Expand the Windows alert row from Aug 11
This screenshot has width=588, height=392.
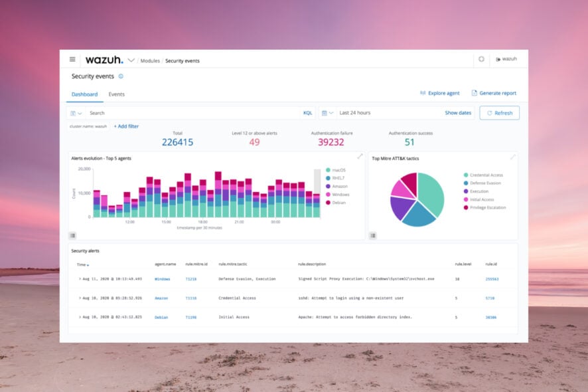click(80, 279)
